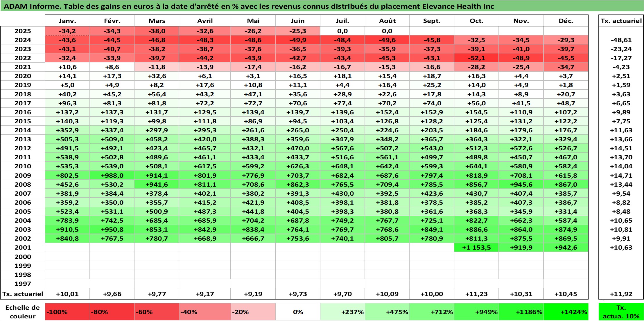Image resolution: width=644 pixels, height=321 pixels.
Task: Select the +10,6 cell in Janv. 2021
Action: pyautogui.click(x=67, y=67)
